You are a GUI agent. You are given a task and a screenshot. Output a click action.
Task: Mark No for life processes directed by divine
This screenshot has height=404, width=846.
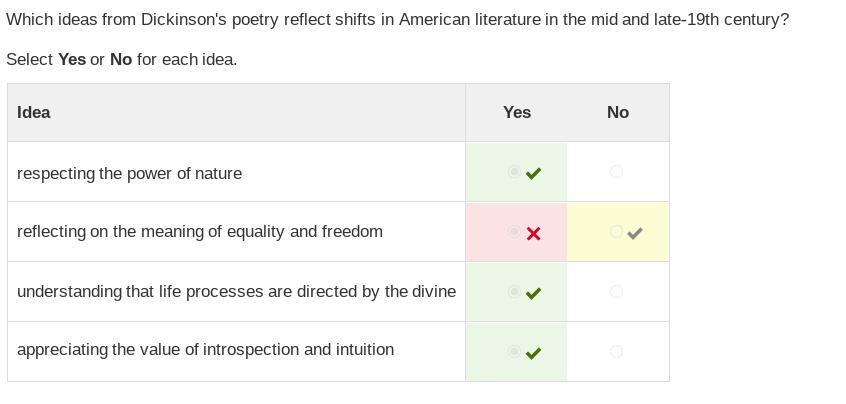point(616,292)
